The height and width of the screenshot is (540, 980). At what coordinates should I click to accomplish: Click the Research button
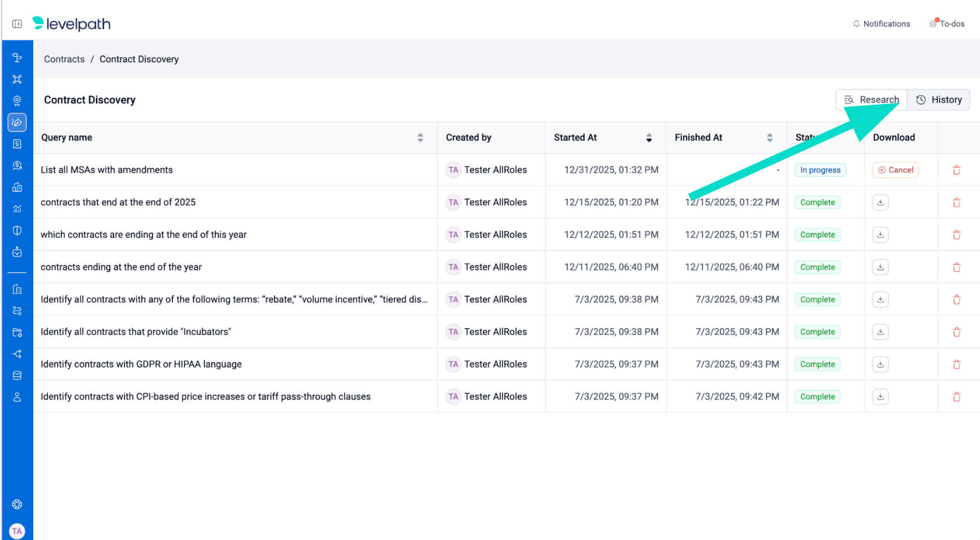[871, 100]
